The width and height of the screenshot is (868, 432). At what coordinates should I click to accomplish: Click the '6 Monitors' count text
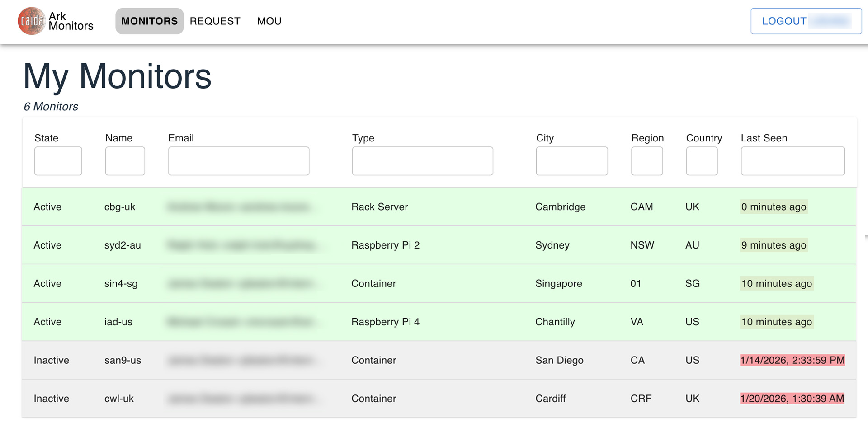[51, 107]
